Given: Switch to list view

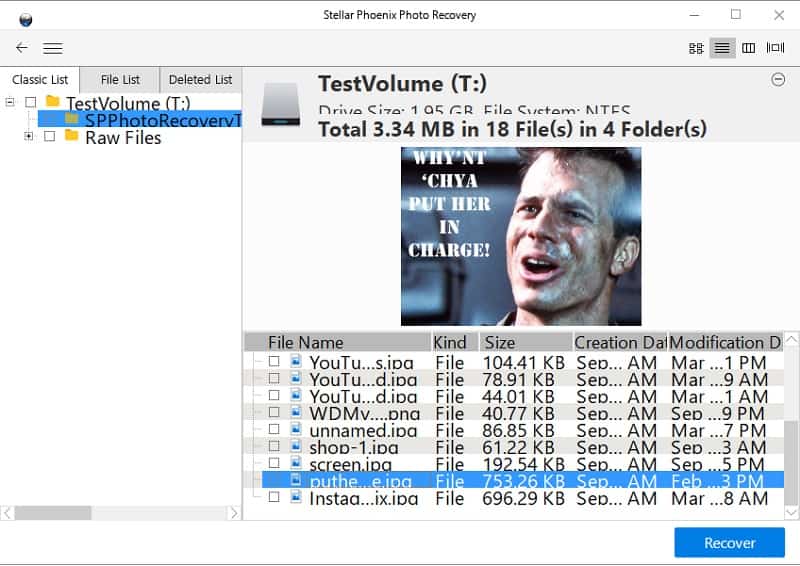Looking at the screenshot, I should point(722,48).
